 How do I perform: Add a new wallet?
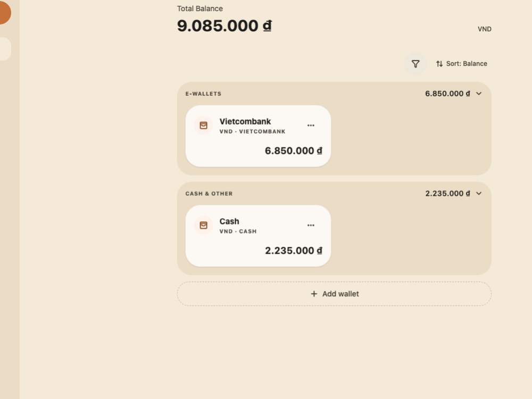[x=334, y=294]
